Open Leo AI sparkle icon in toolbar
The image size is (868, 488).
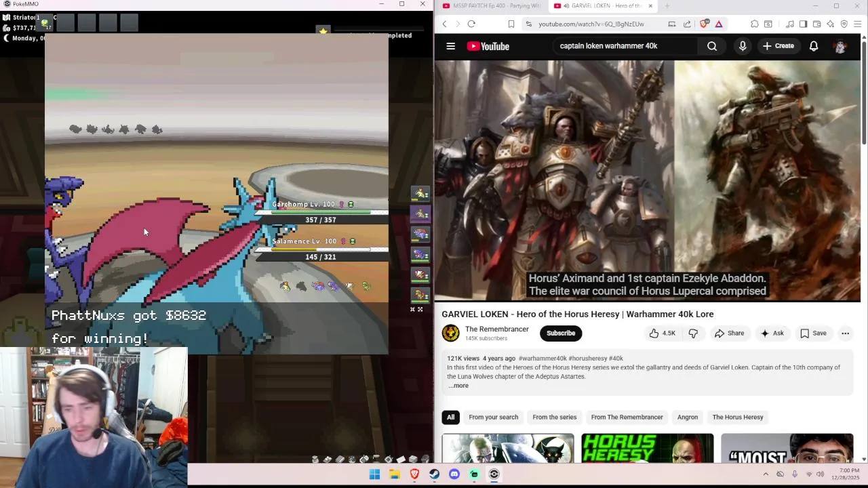point(830,24)
